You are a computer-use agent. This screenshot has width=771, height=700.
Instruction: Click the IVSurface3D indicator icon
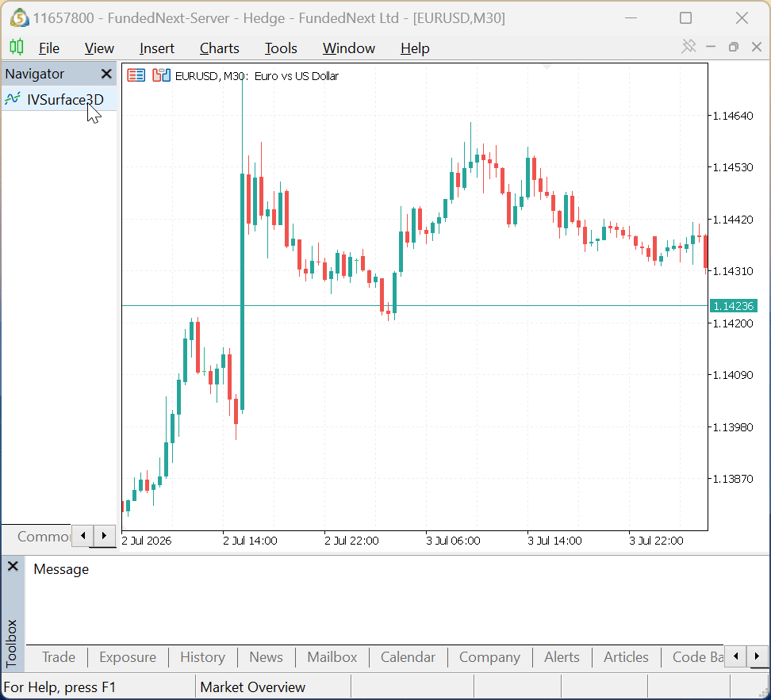tap(12, 99)
